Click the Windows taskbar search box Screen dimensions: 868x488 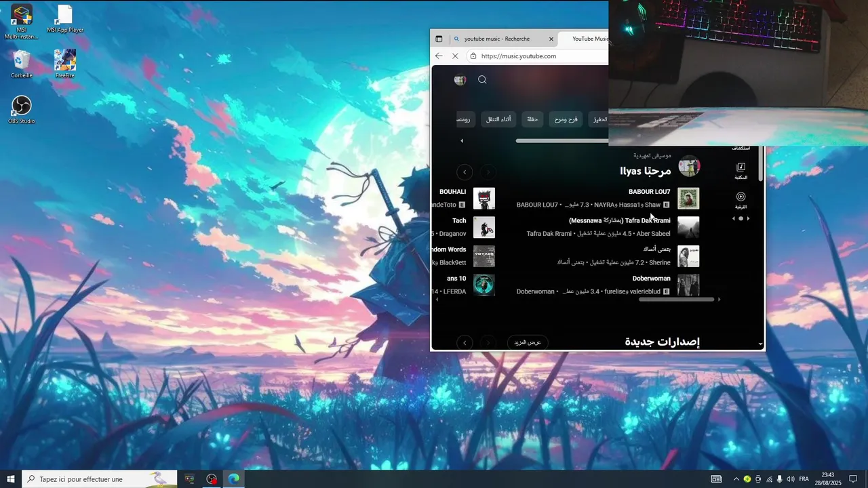point(100,479)
